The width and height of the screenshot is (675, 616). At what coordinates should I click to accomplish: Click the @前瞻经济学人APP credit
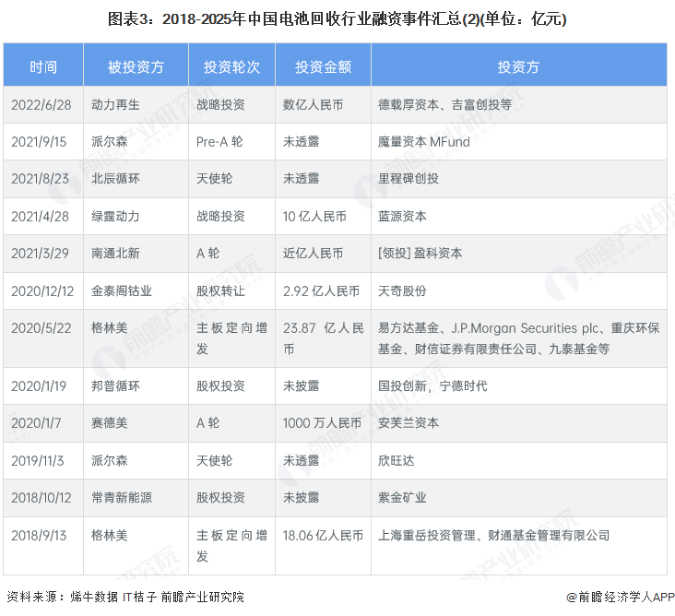(621, 597)
